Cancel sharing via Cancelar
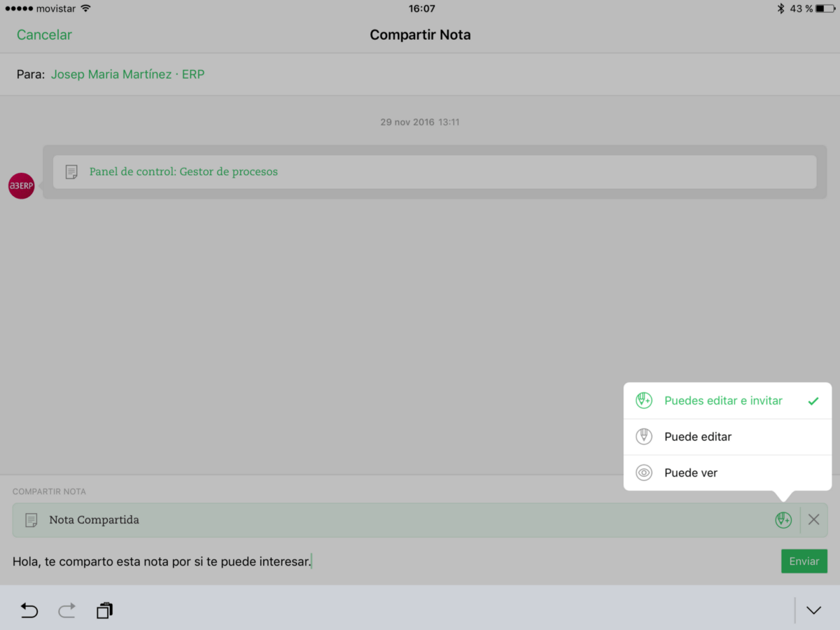Screen dimensions: 840x630 [44, 35]
